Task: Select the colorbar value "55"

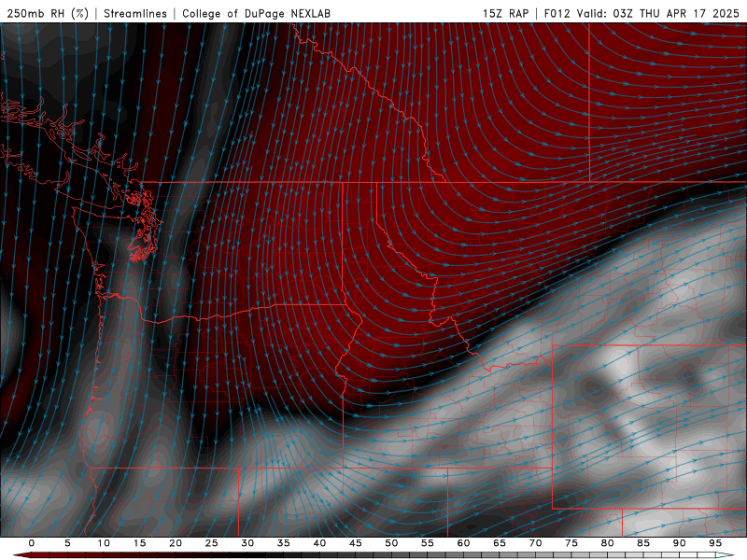Action: pos(428,543)
